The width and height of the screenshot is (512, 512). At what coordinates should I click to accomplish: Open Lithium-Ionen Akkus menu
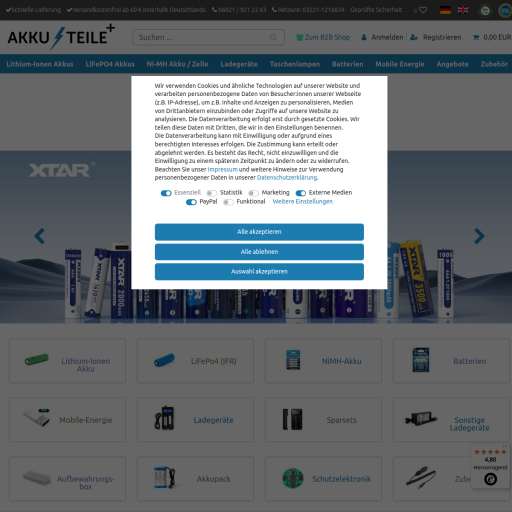(40, 64)
